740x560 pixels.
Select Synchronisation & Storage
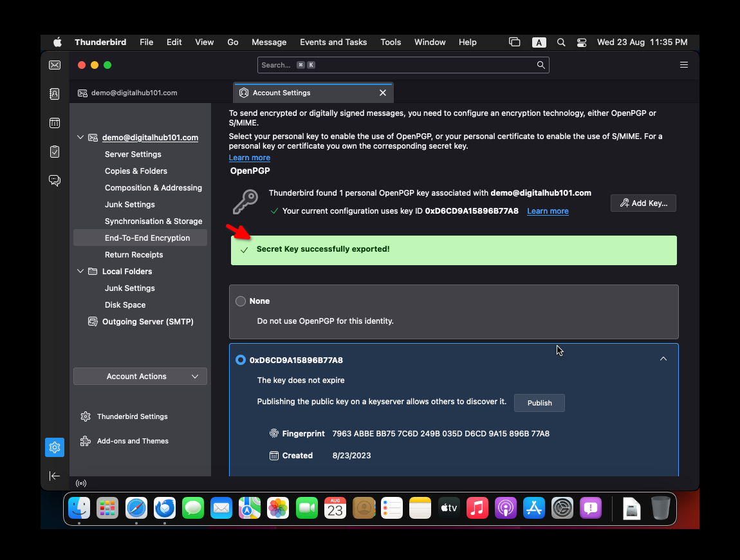click(x=153, y=221)
